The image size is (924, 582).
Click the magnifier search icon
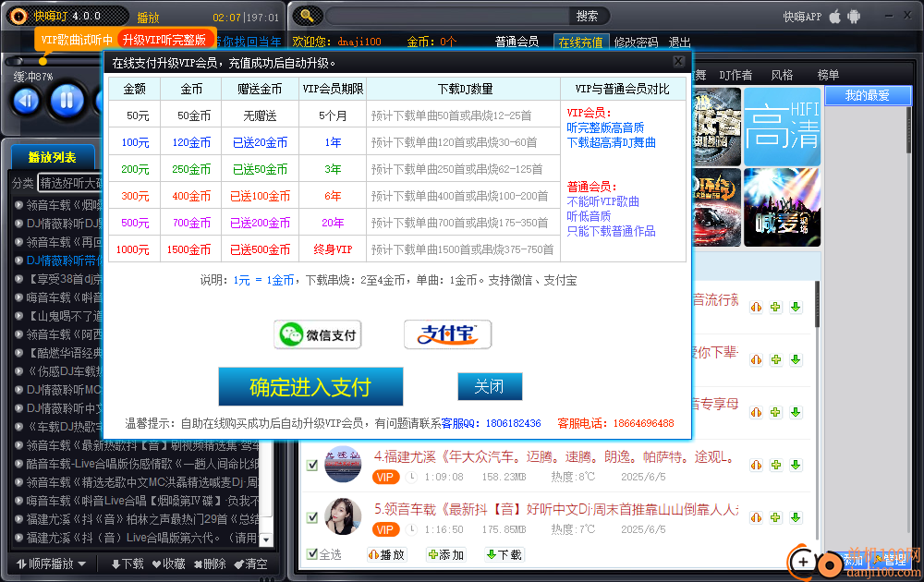coord(307,16)
